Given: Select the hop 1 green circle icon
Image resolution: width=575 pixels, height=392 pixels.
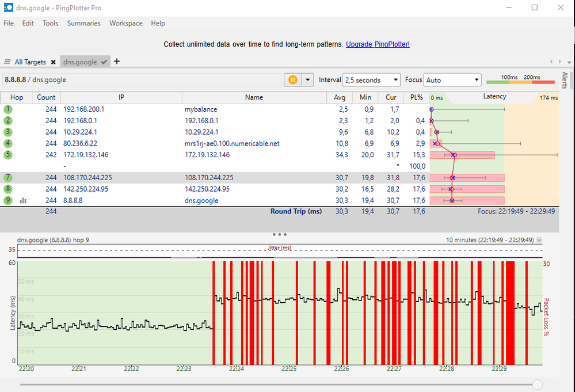Looking at the screenshot, I should click(8, 109).
